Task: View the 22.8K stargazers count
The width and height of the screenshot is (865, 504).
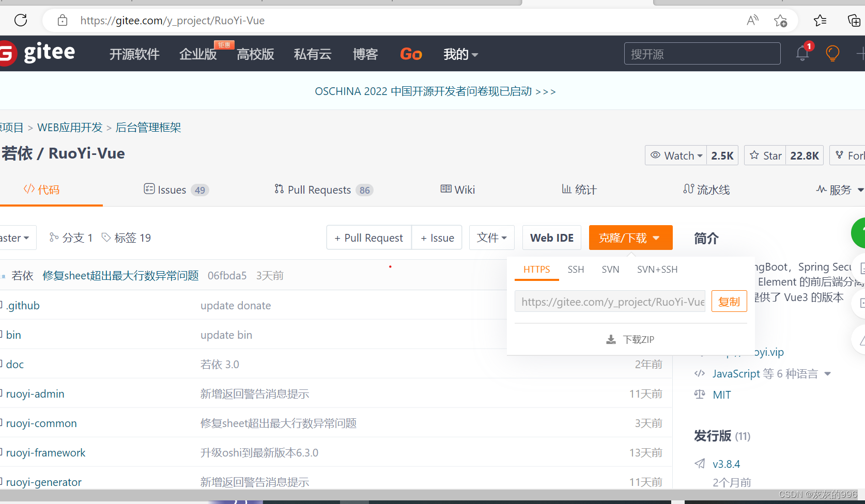Action: (x=805, y=155)
